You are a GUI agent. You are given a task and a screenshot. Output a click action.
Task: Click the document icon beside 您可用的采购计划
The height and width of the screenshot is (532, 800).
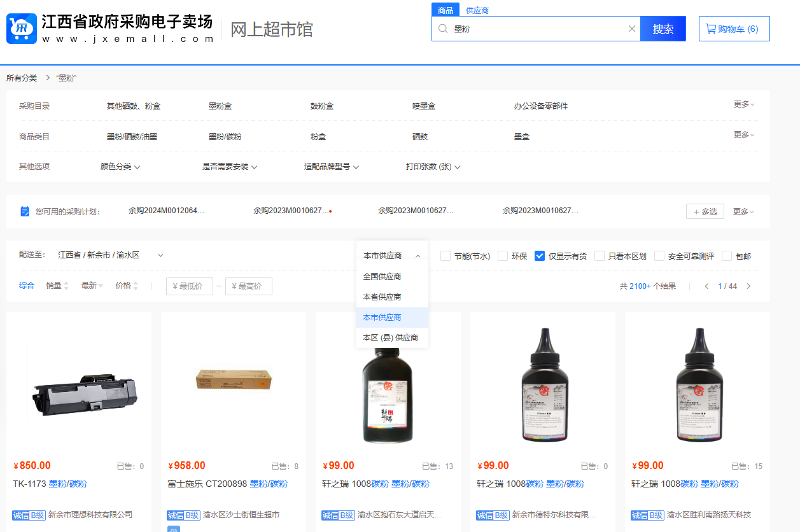click(25, 211)
